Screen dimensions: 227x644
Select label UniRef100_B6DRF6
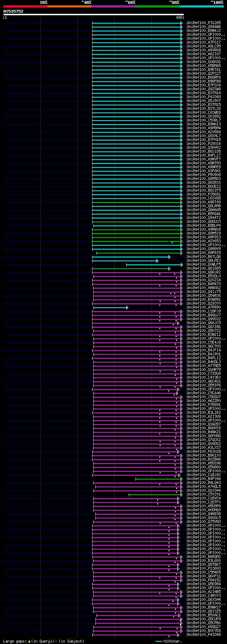coord(204,78)
